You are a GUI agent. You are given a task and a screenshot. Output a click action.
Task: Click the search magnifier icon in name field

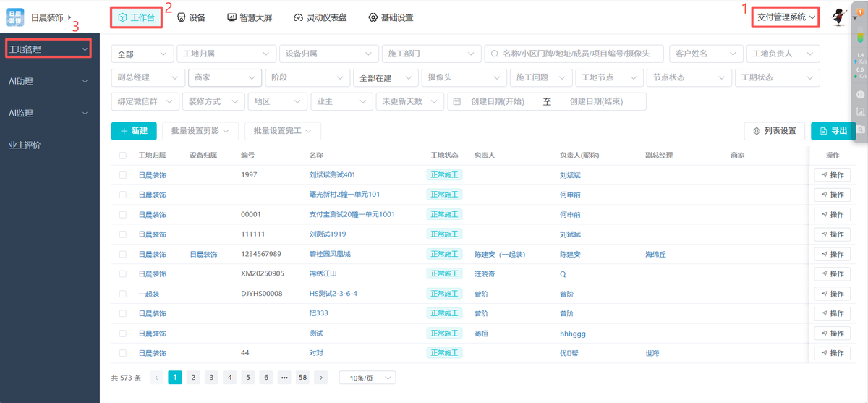tap(495, 54)
